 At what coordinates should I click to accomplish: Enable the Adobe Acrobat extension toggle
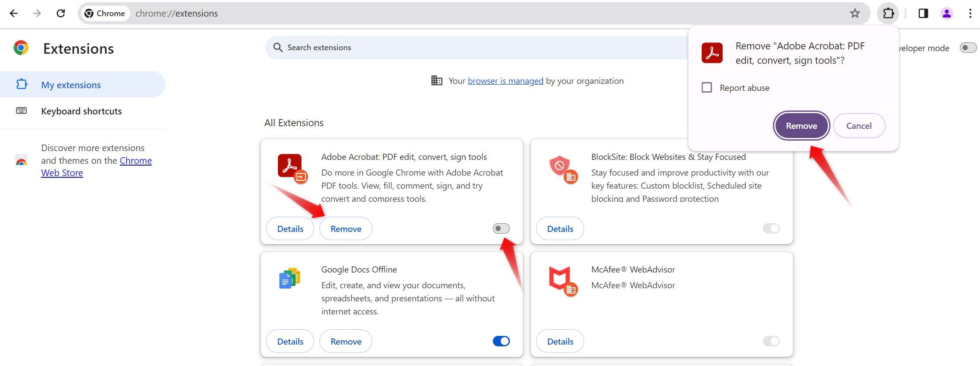(501, 228)
